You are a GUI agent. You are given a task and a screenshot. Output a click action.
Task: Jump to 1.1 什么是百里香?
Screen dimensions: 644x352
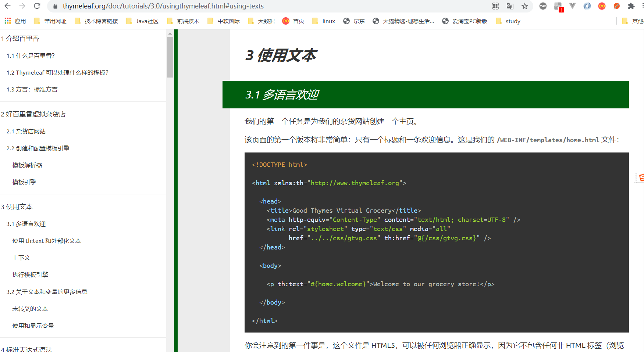pos(31,56)
